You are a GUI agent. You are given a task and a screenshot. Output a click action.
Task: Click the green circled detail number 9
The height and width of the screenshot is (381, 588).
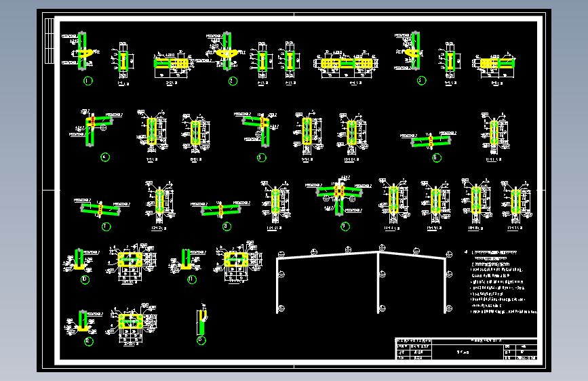tap(345, 226)
